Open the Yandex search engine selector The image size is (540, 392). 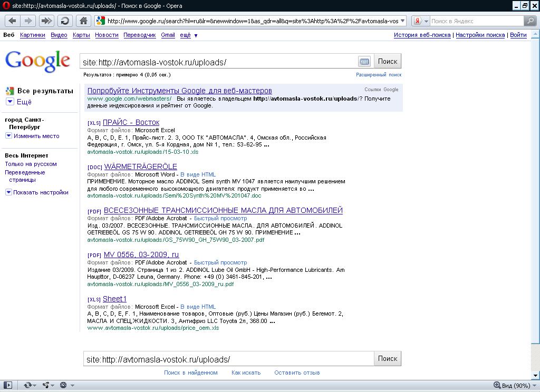click(x=420, y=21)
